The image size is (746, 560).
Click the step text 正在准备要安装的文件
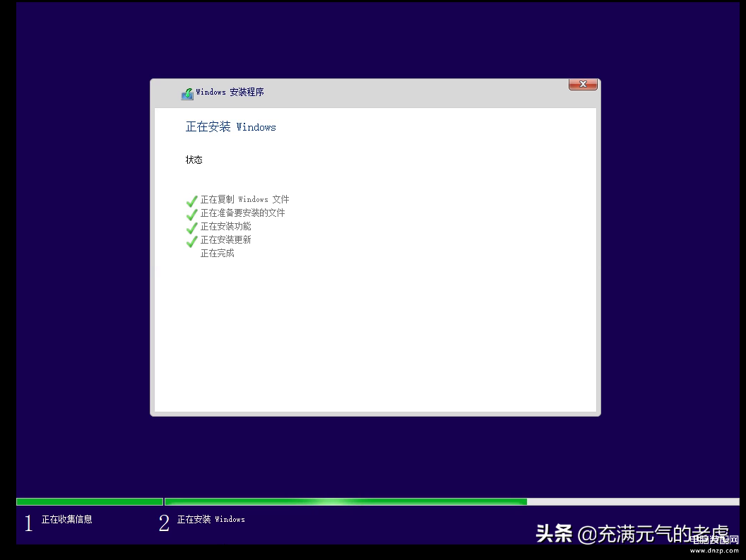pos(242,213)
